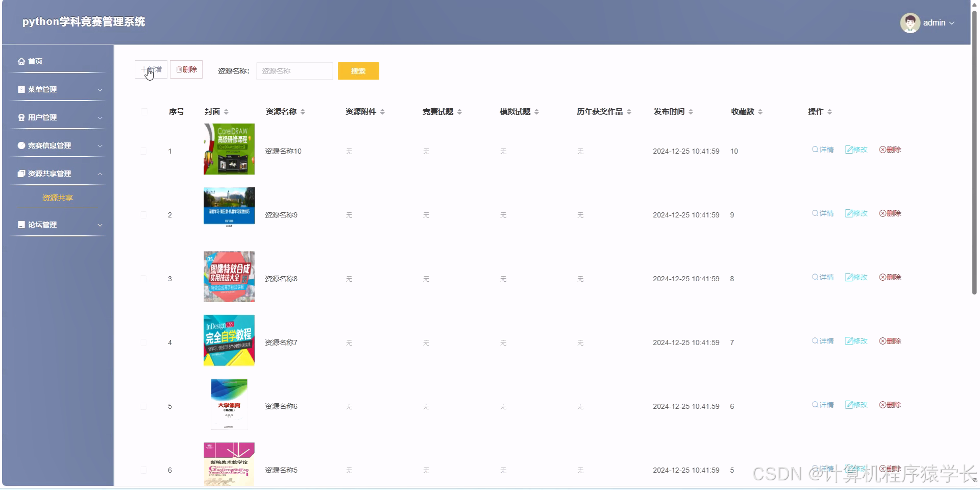Sort by the 历年获奖作品 column arrows
This screenshot has height=490, width=980.
pos(629,112)
